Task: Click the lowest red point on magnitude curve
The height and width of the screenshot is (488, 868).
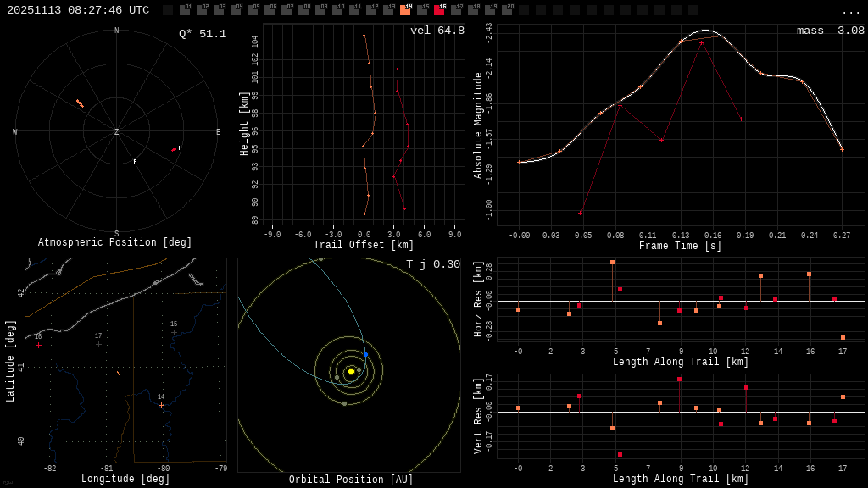Action: point(580,213)
